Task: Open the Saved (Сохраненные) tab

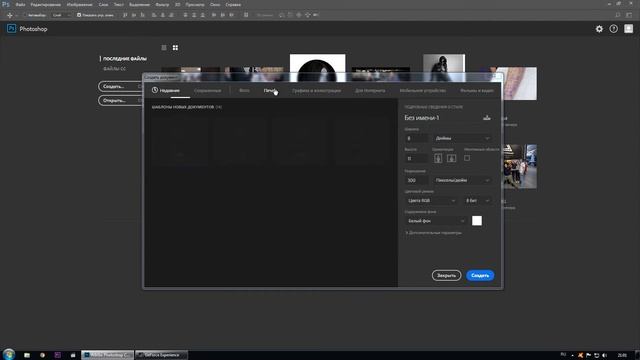Action: click(x=207, y=91)
